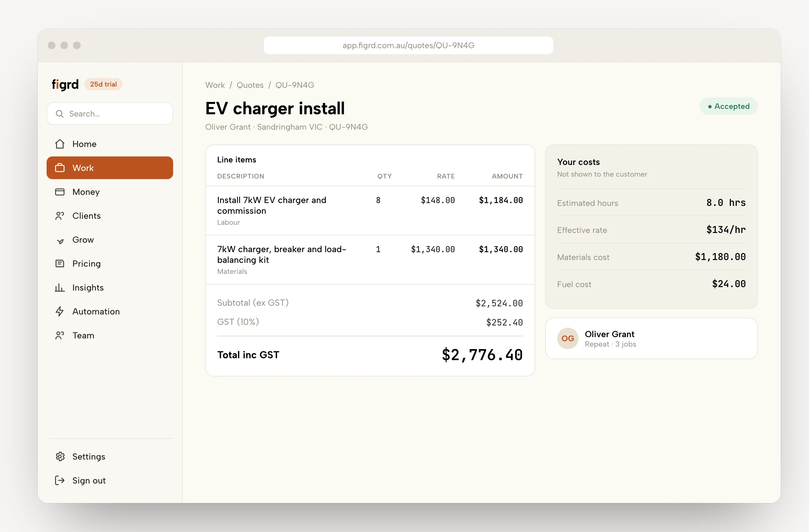Screen dimensions: 809x532
Task: Go to the Team page
Action: coord(110,335)
